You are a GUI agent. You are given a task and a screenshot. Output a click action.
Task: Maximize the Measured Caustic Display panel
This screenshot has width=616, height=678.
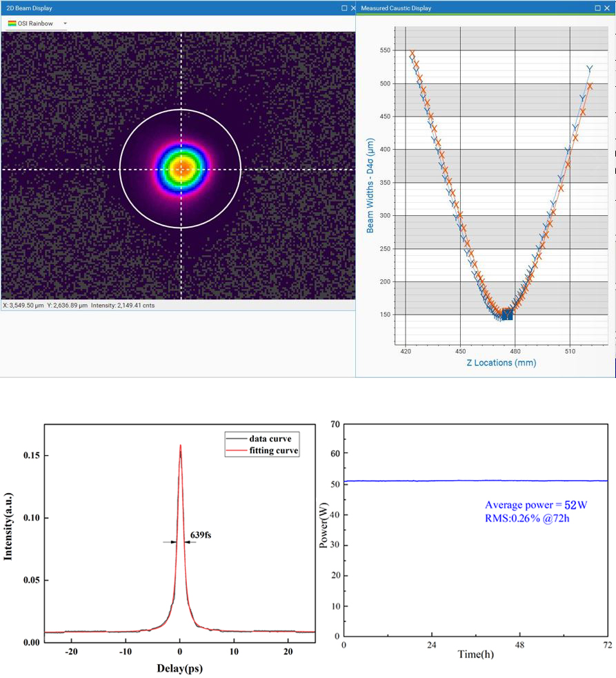coord(597,8)
